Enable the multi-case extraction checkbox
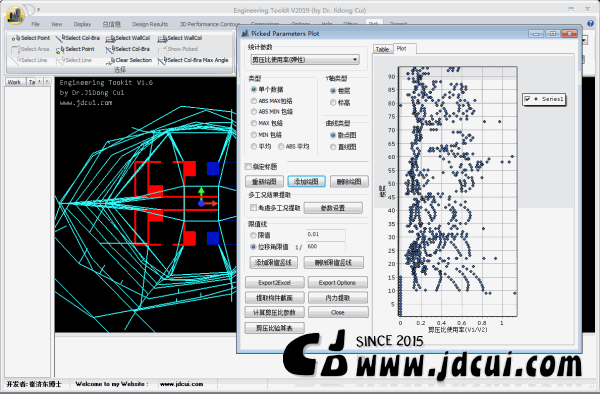The height and width of the screenshot is (394, 600). (253, 208)
